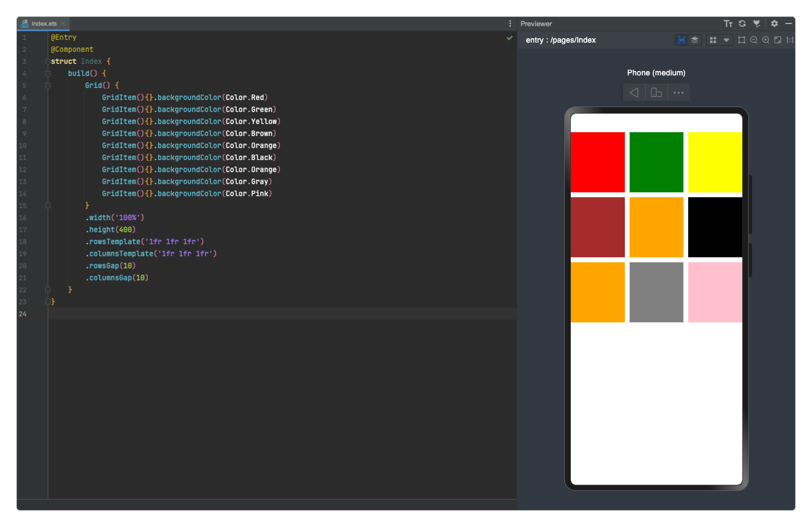The image size is (812, 527).
Task: Click the brown grid tile in preview
Action: [x=598, y=227]
